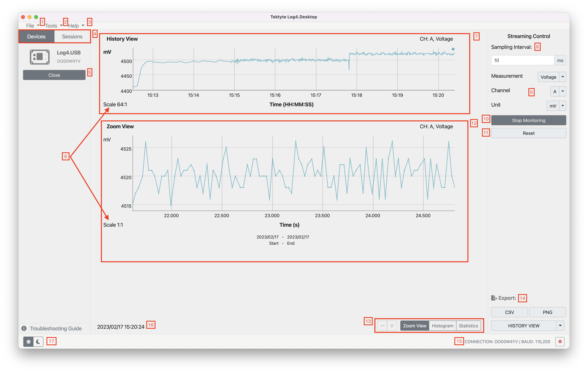Click the CONNECTION: DO00W4YV status text
Image resolution: width=588 pixels, height=373 pixels.
[x=507, y=342]
